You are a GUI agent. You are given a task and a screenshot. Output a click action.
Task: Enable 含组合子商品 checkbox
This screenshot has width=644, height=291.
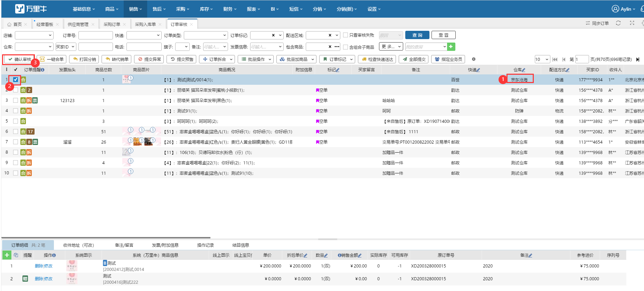click(x=345, y=47)
